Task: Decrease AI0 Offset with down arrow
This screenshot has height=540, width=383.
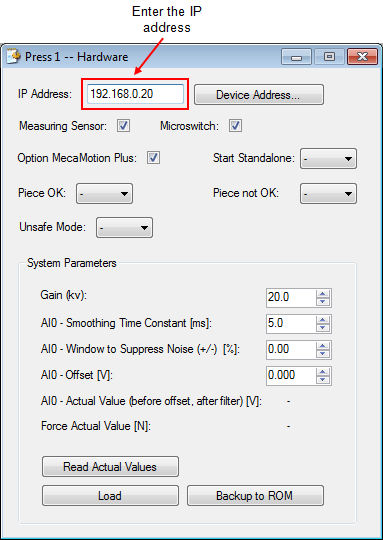Action: pos(323,380)
